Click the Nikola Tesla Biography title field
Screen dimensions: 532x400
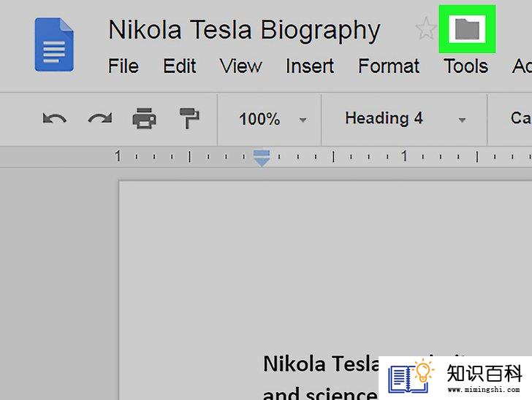[244, 31]
